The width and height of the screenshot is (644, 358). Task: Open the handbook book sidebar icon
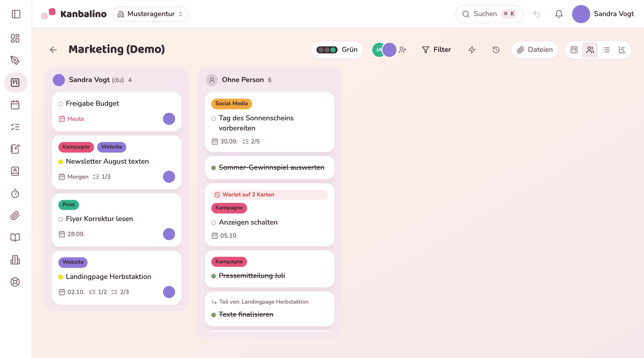pyautogui.click(x=15, y=238)
